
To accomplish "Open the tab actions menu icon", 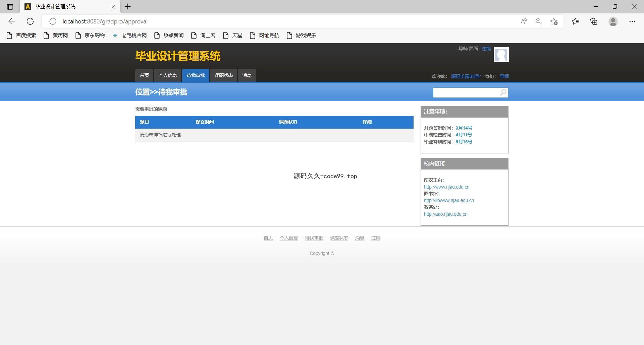I will (x=10, y=7).
